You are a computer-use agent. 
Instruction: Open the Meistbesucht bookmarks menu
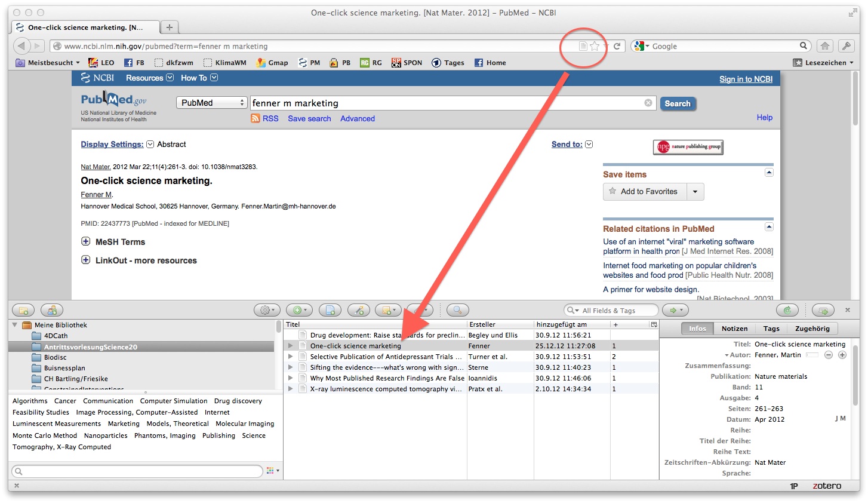(48, 63)
